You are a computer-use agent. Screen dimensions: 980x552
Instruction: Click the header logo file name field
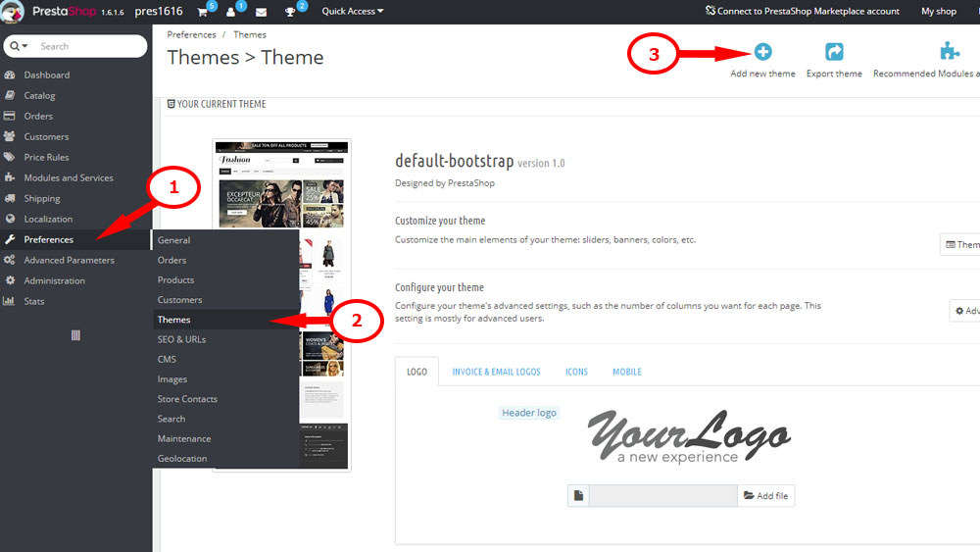663,496
